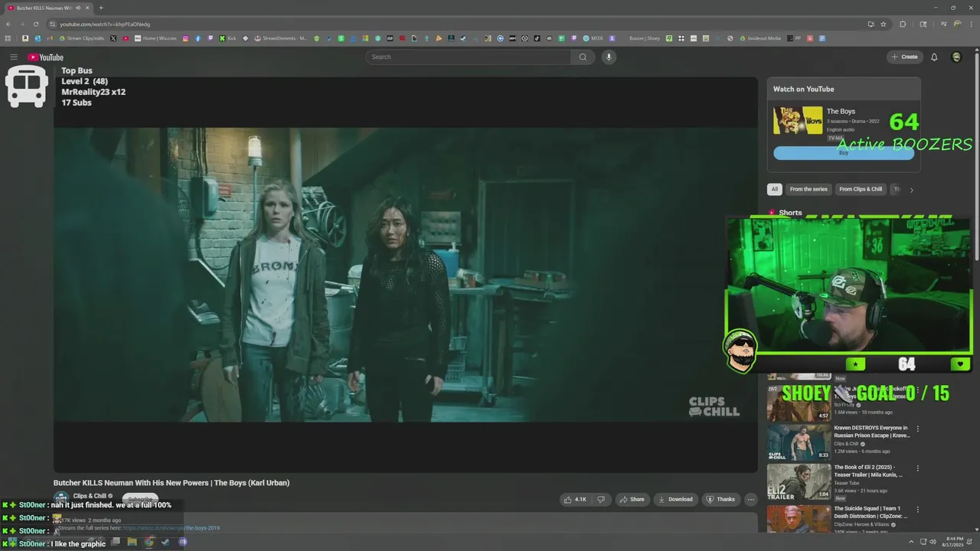Open the browser extensions puzzle icon

point(903,24)
